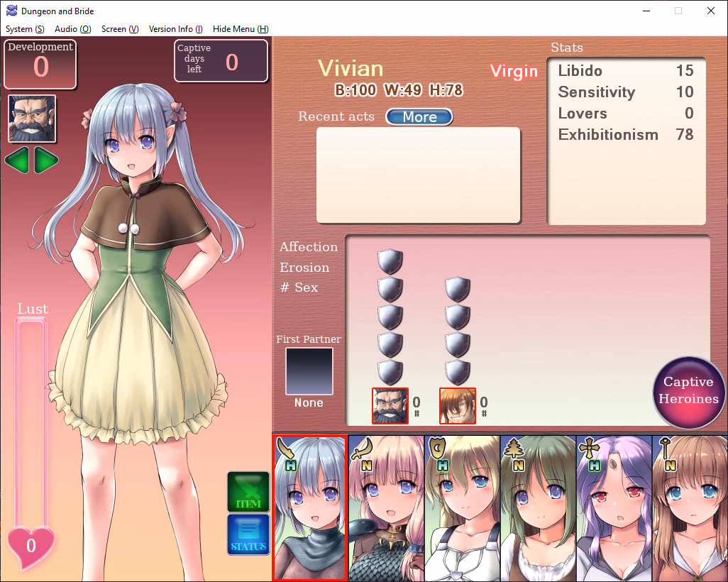This screenshot has width=728, height=582.
Task: Select the pink-haired heroine portrait
Action: (386, 508)
